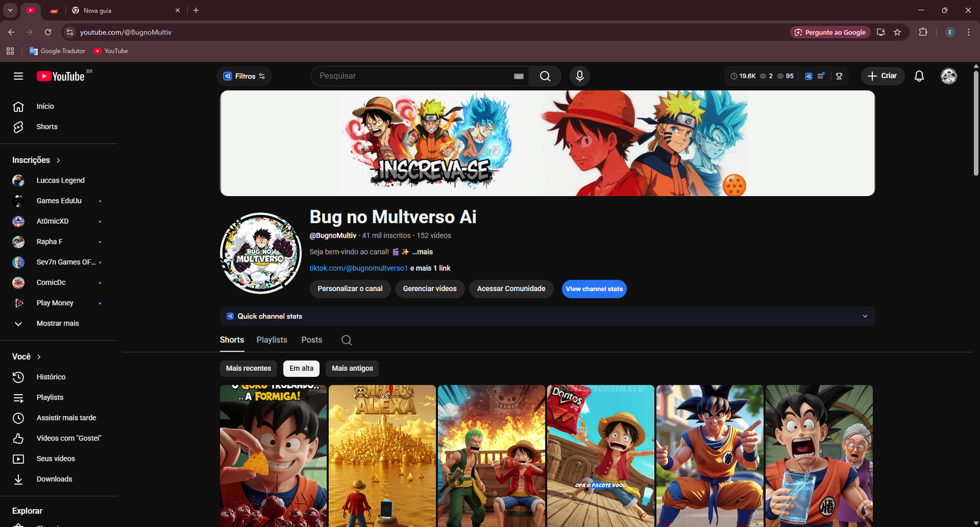
Task: Expand the Quick channel stats panel
Action: 865,316
